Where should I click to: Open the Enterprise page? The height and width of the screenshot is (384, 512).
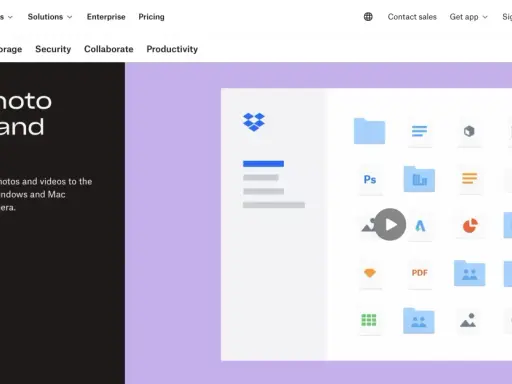coord(106,17)
